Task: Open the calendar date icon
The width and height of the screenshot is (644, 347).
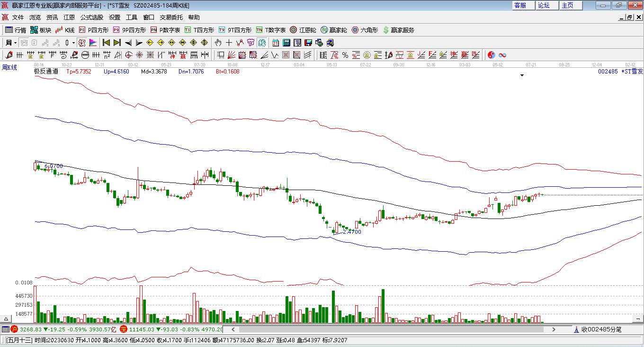Action: point(275,43)
